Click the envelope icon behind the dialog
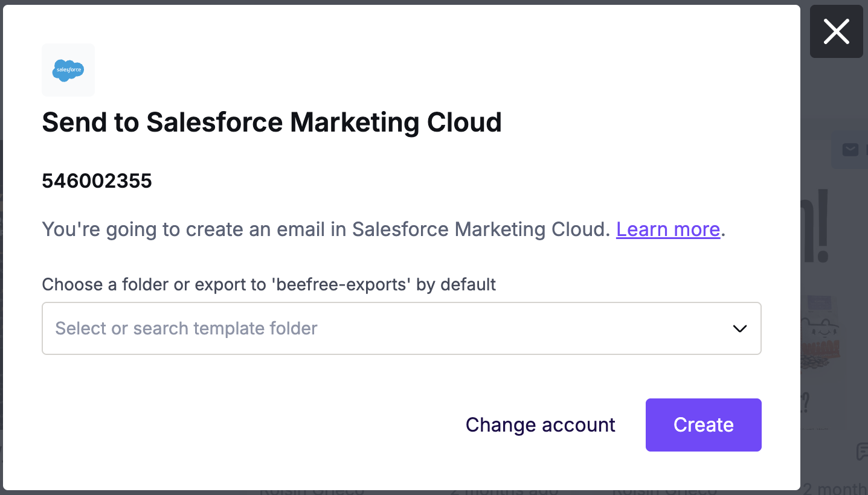Viewport: 868px width, 495px height. 850,150
